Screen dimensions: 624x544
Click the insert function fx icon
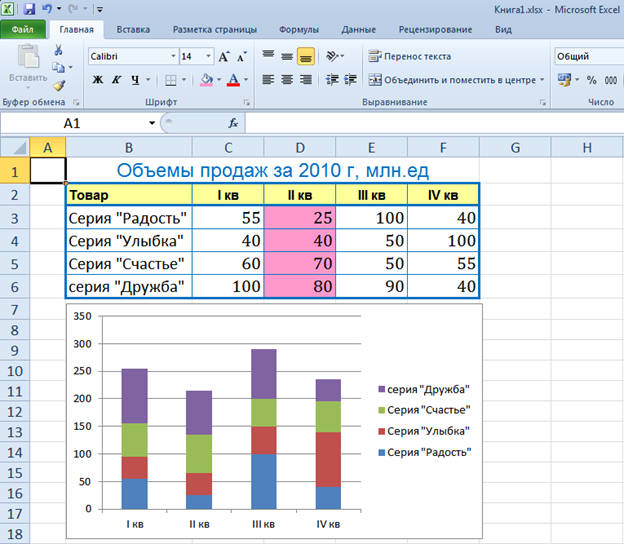click(233, 123)
